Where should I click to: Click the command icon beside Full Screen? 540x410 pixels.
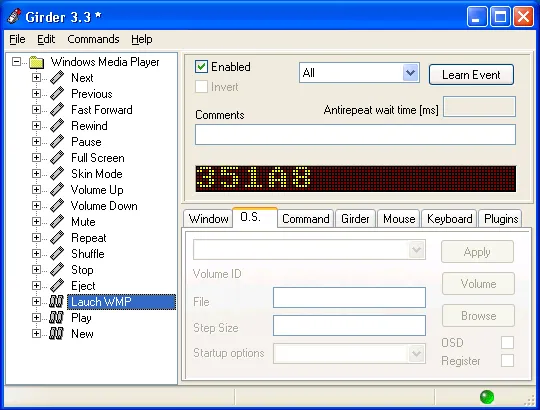[x=57, y=158]
